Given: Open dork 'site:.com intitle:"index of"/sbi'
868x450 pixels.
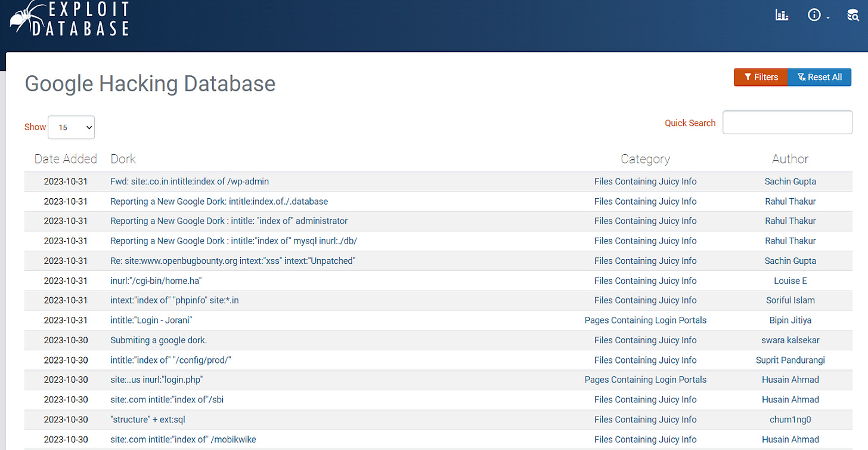Looking at the screenshot, I should [167, 399].
